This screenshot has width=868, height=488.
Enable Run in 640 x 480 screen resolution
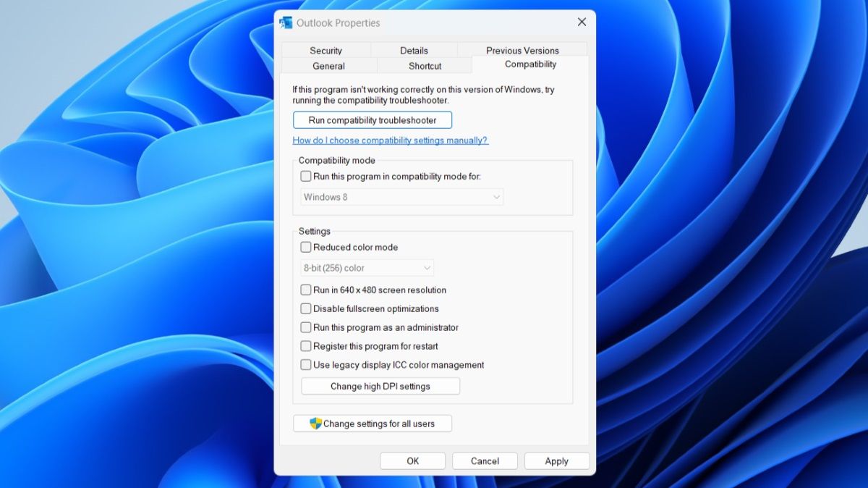pos(306,290)
